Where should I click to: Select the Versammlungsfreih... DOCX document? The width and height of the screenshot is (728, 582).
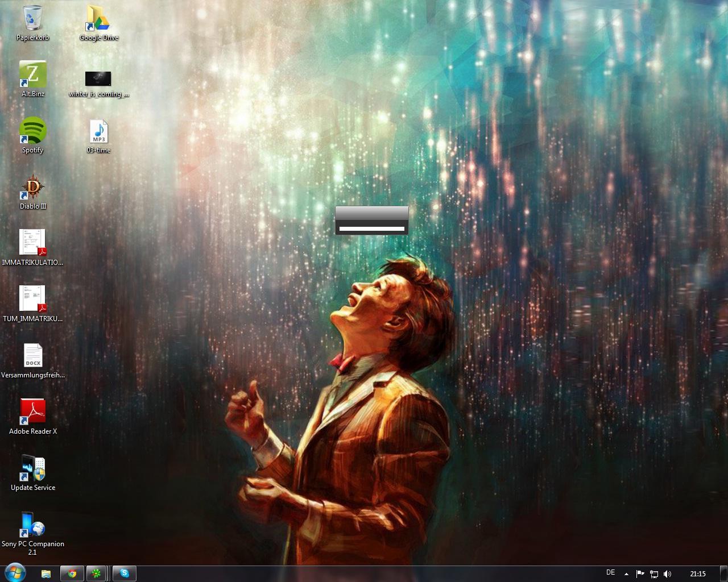(x=33, y=361)
